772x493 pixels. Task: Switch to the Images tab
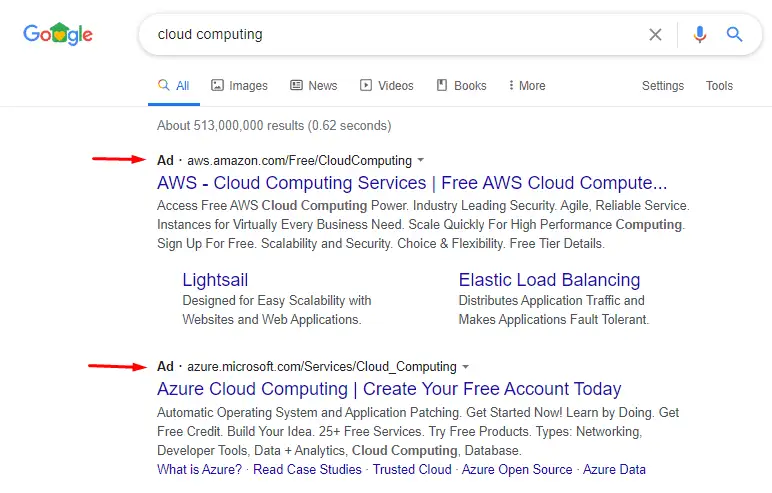[x=239, y=86]
